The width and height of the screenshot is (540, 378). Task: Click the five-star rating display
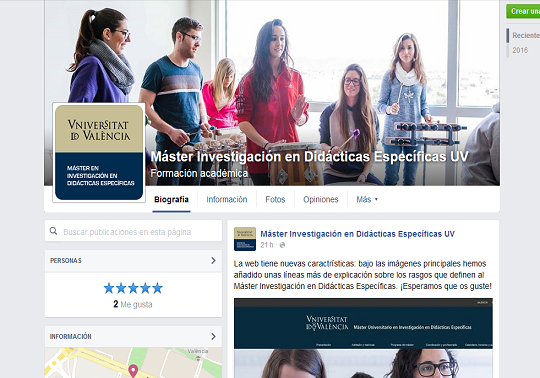(133, 288)
